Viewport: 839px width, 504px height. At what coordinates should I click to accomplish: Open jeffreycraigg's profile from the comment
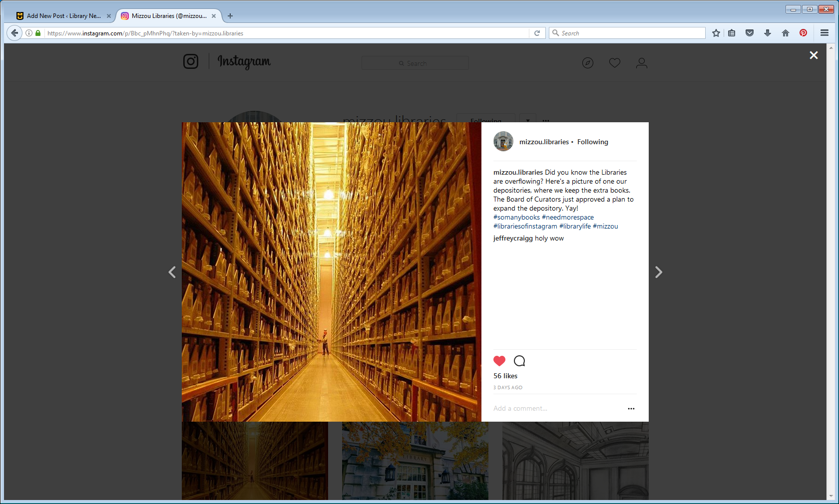point(513,238)
